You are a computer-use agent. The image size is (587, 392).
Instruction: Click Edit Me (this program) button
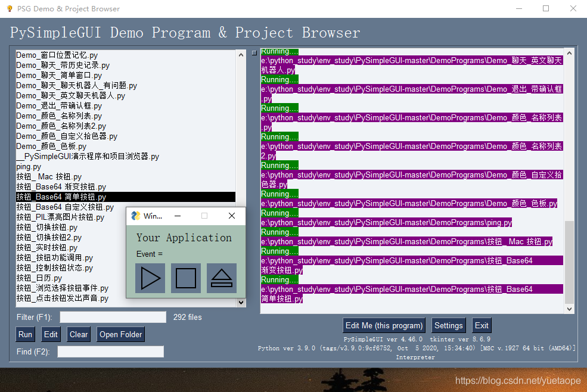tap(384, 325)
